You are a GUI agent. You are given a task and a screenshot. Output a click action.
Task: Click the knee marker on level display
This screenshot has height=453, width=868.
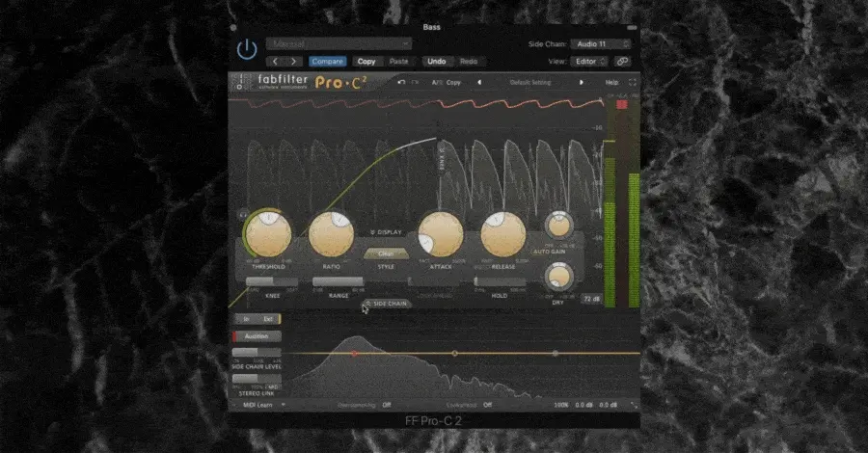coord(442,160)
